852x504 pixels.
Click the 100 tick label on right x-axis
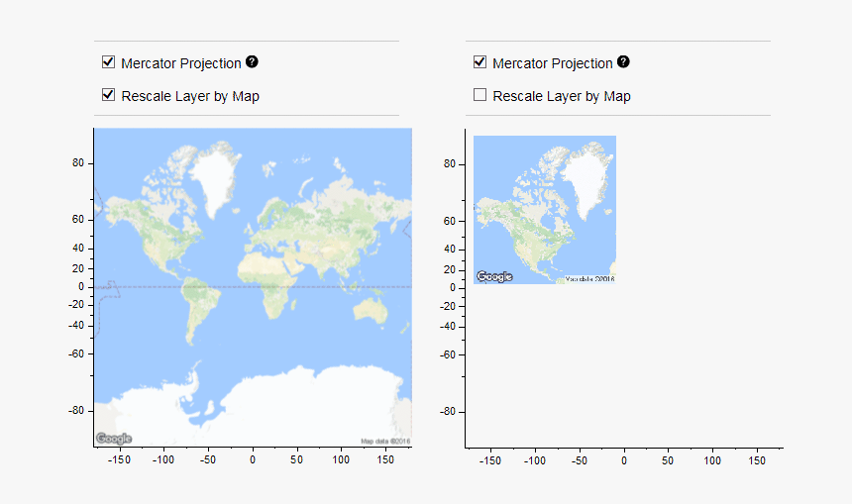712,460
